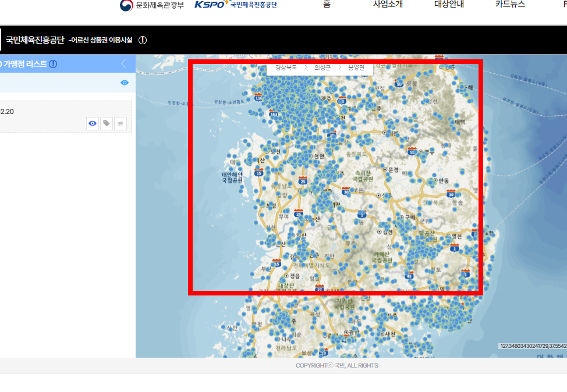Click the 가야산 국립공원 label
The height and width of the screenshot is (392, 567).
click(x=381, y=257)
